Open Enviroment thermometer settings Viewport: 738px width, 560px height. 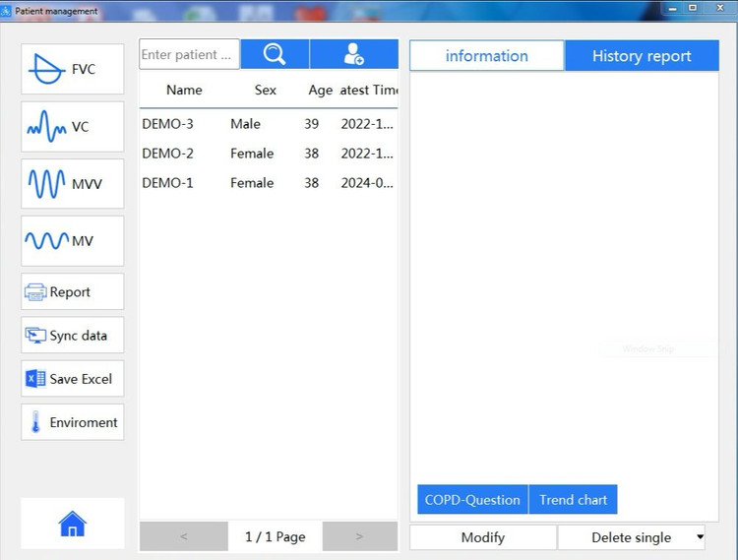72,422
